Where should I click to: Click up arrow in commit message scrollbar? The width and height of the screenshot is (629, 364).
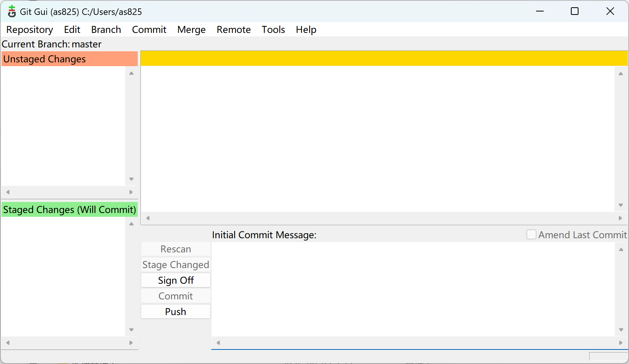[621, 249]
